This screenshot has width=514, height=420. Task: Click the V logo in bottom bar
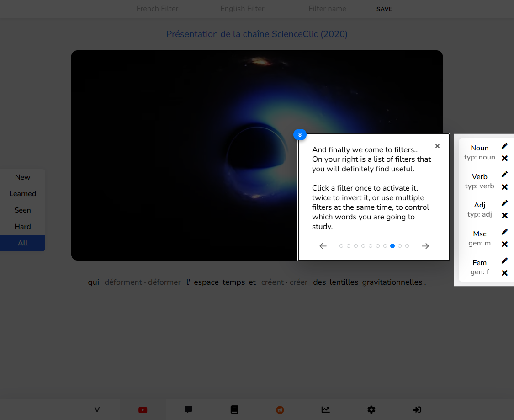[97, 410]
